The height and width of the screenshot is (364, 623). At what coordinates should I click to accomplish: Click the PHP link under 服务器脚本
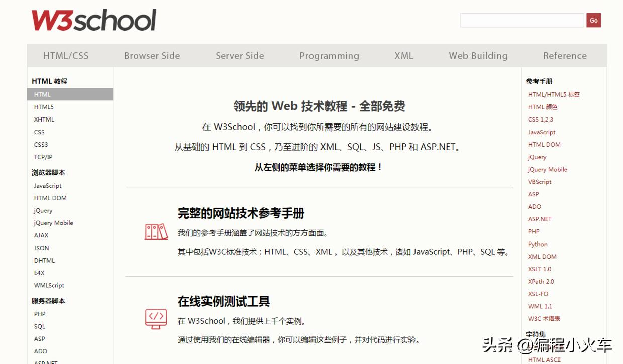coord(40,313)
